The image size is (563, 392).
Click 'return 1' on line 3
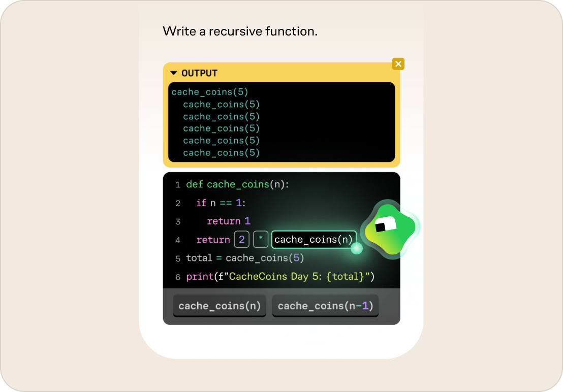tap(229, 221)
